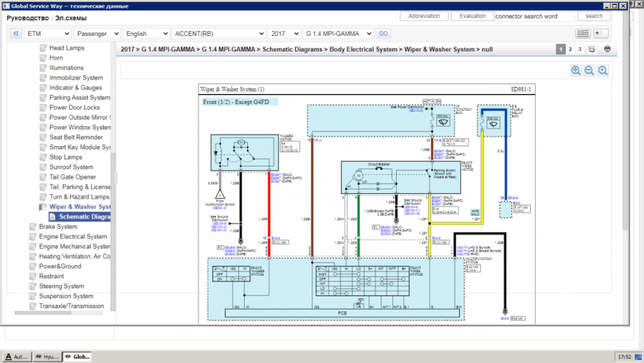Print the wiring diagram
Viewport: 644px width, 363px height.
pos(607,49)
